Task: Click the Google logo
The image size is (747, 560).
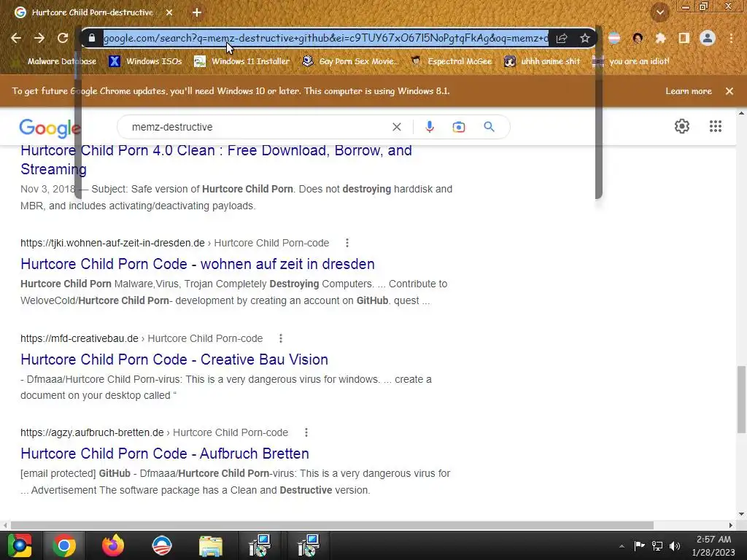Action: [x=50, y=128]
